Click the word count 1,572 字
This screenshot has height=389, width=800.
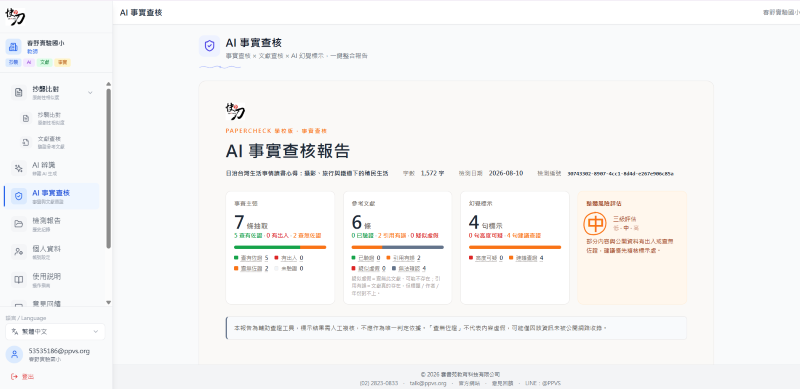point(432,173)
